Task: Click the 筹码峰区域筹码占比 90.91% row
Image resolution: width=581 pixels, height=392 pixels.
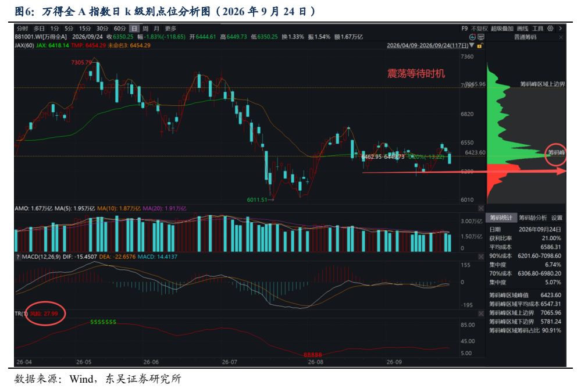Action: [x=525, y=330]
